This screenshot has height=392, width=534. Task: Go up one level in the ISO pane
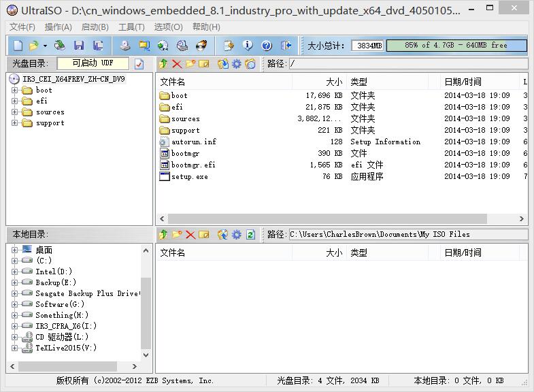point(163,64)
